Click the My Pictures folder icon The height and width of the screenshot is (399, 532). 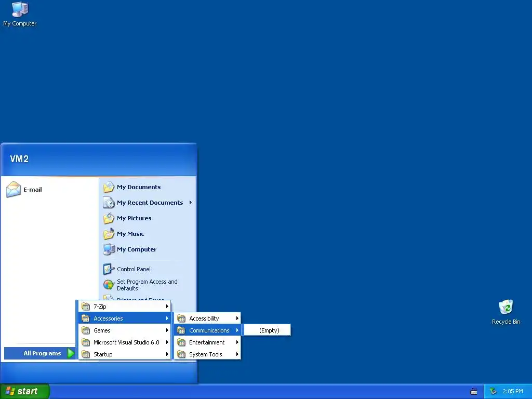pos(109,218)
